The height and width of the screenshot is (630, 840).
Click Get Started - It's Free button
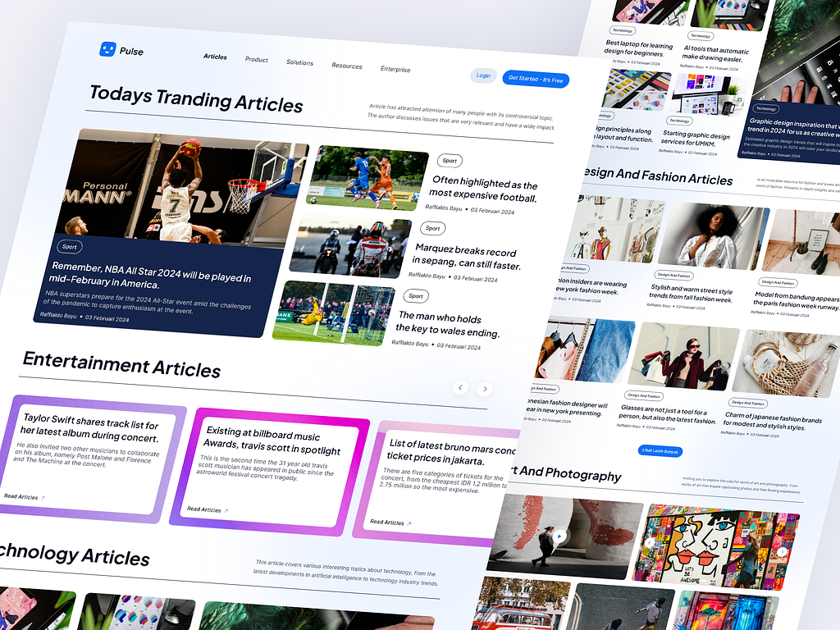(536, 80)
